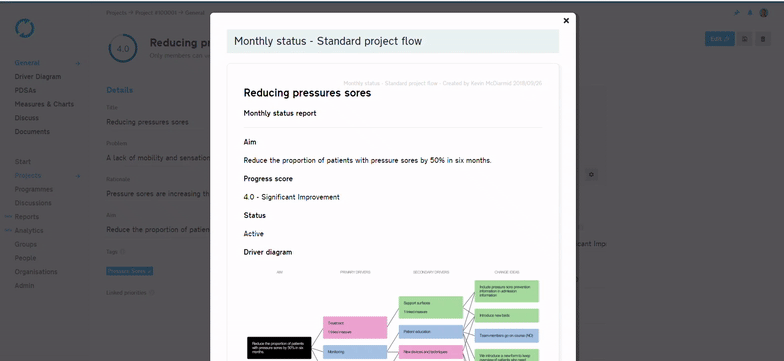Viewport: 784px width, 361px height.
Task: Click the trash delete icon button
Action: [762, 39]
